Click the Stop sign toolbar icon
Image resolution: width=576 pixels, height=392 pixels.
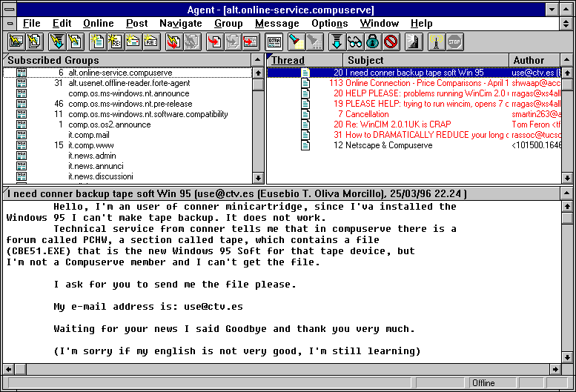coord(454,41)
